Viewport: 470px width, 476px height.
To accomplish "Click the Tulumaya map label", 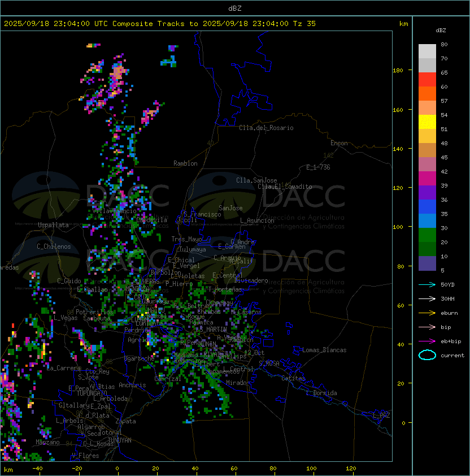I will pos(193,249).
